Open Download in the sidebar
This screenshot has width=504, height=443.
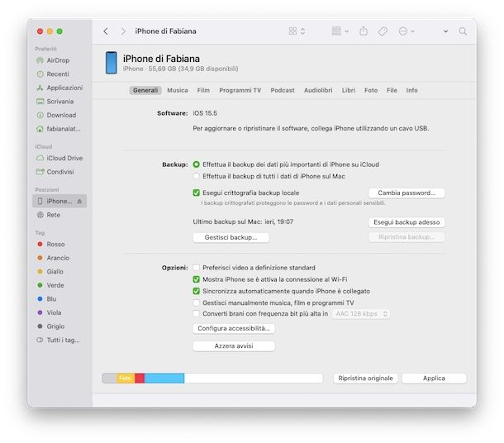(58, 115)
